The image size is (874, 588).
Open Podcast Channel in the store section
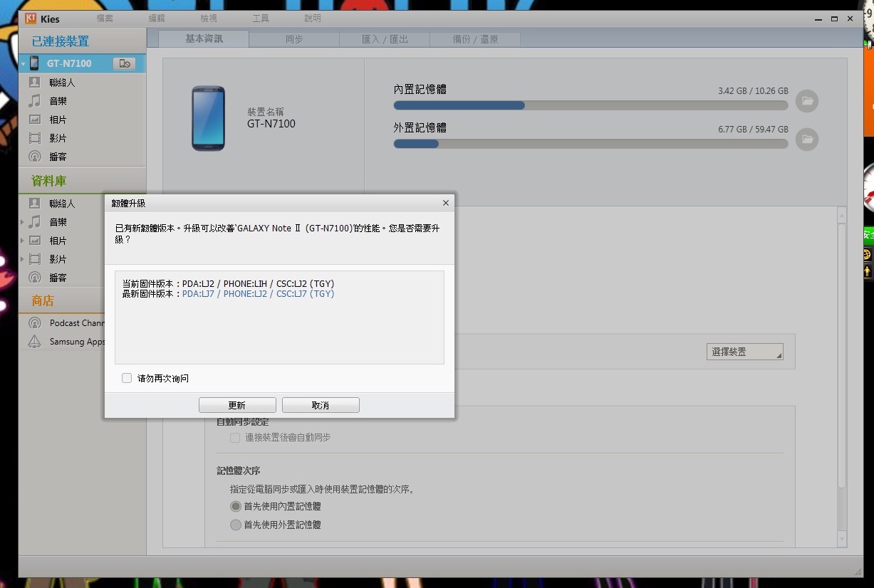76,323
